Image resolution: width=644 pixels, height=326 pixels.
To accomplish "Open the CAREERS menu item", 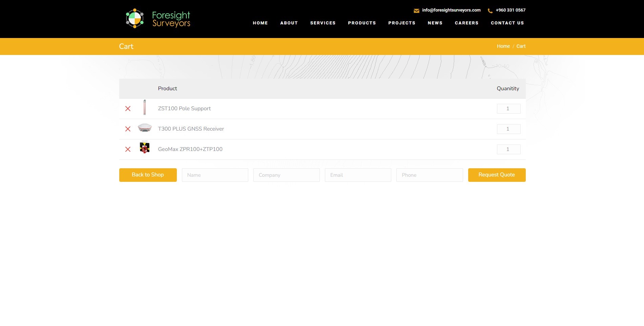I will point(466,23).
